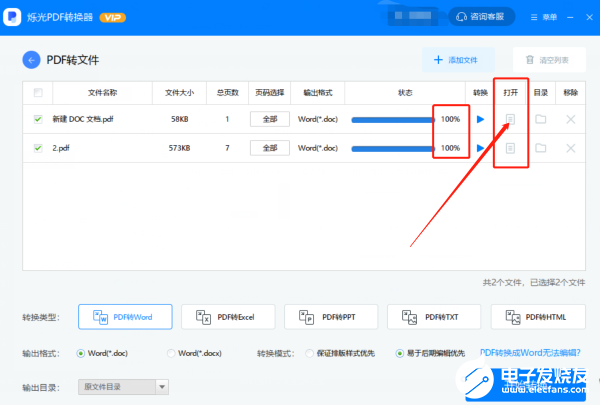The height and width of the screenshot is (405, 600).
Task: Open the PDF转换成Word无法编辑 help link
Action: coord(530,353)
